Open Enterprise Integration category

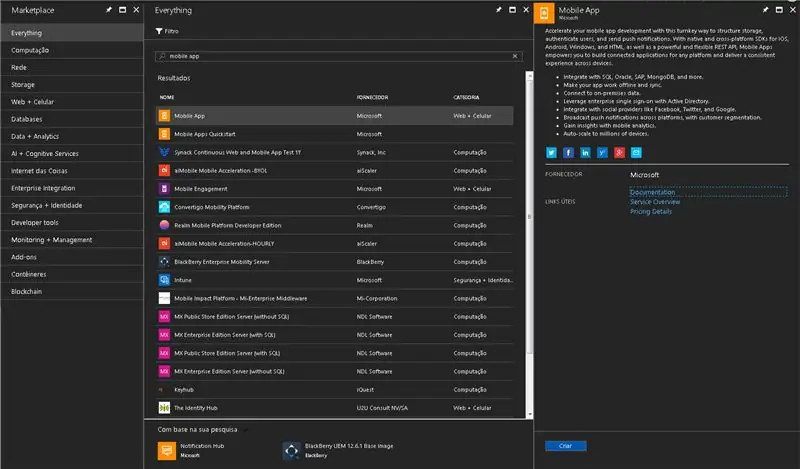(72, 188)
